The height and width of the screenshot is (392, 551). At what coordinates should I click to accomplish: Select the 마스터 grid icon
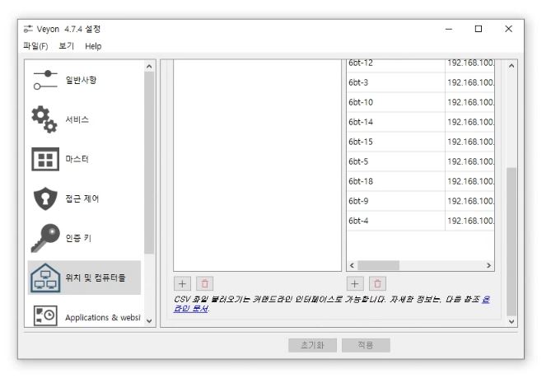[x=45, y=159]
